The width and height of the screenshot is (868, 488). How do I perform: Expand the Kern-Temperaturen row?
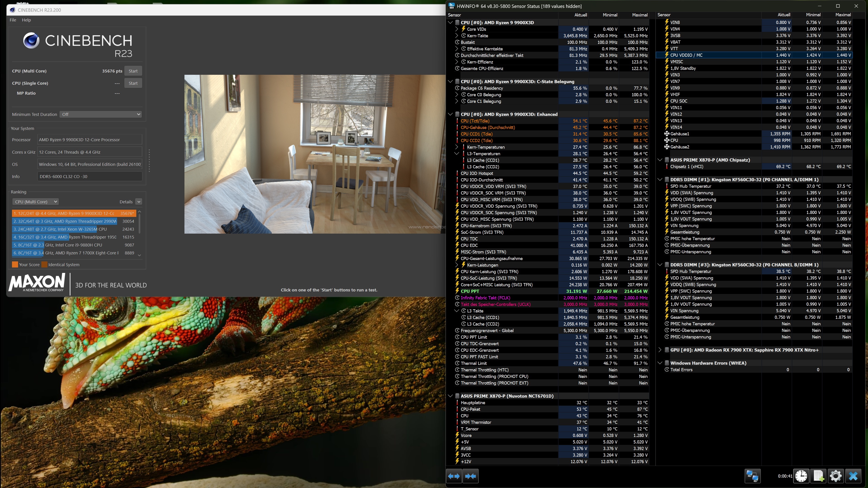pos(457,147)
